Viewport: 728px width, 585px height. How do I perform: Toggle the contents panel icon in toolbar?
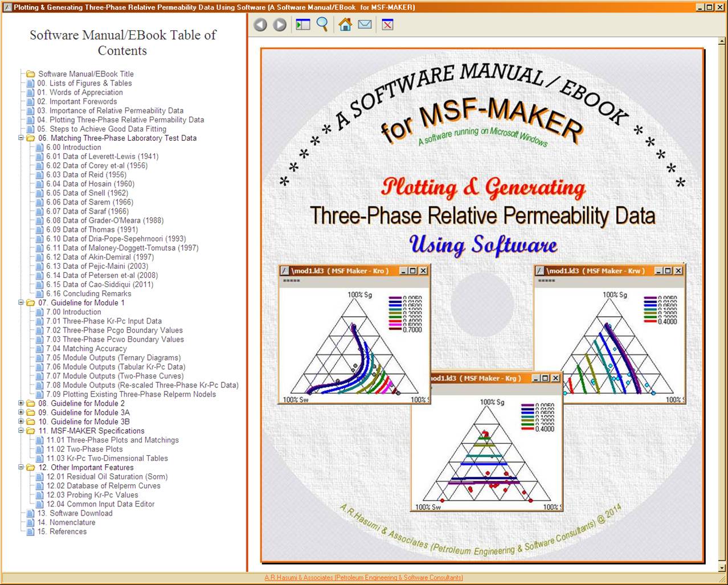[302, 24]
